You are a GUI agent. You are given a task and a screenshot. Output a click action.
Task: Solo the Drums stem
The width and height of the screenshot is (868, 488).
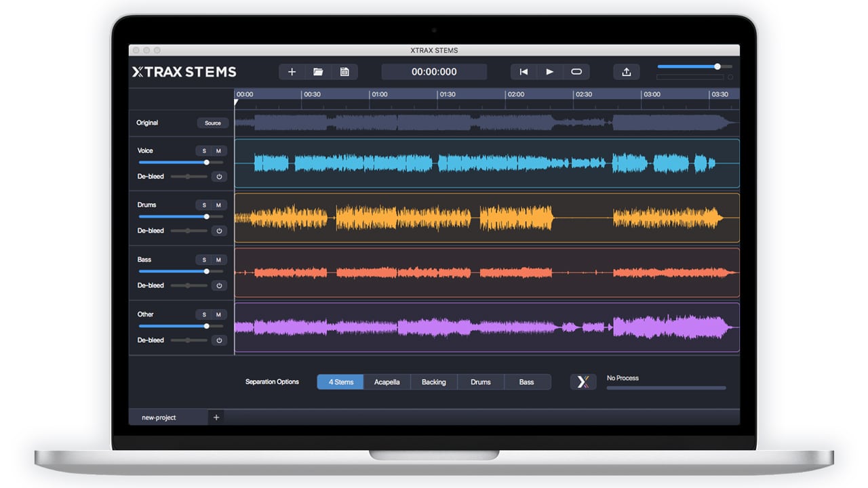204,205
